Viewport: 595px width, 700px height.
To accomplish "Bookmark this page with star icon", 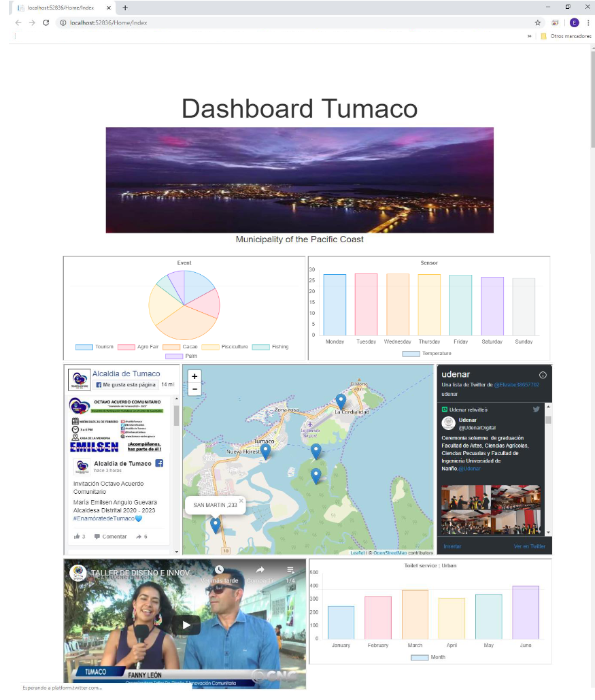I will (537, 22).
